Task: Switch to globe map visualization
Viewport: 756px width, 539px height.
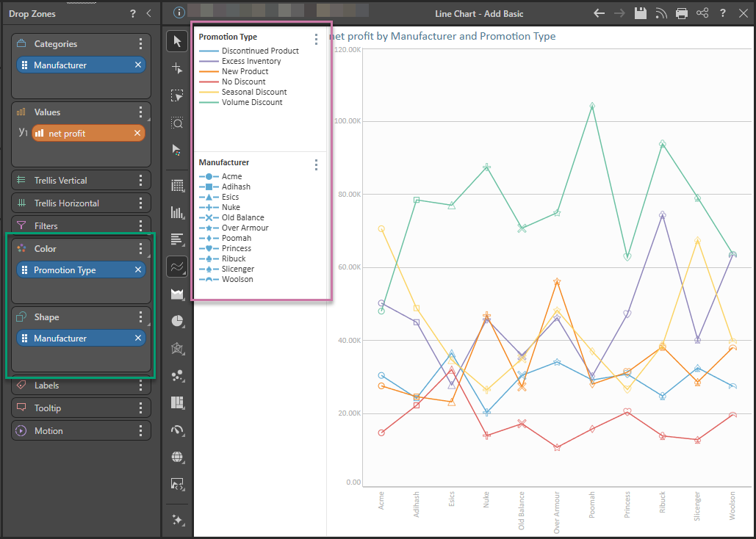Action: click(x=177, y=457)
